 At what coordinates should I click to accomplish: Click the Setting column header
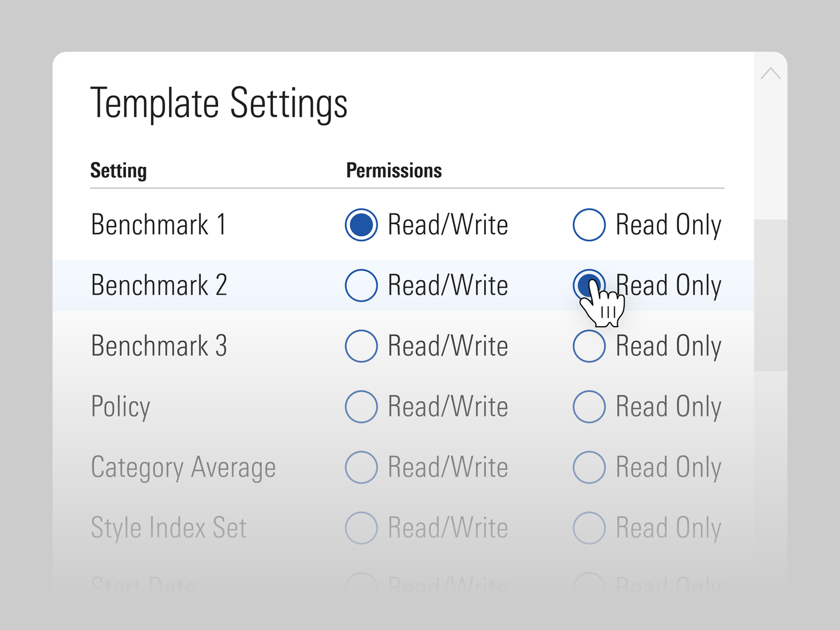pyautogui.click(x=118, y=170)
